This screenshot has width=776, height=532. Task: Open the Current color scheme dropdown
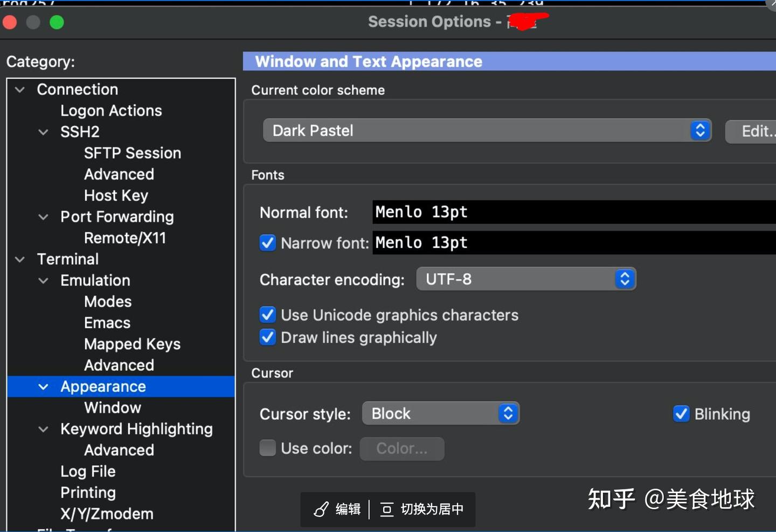point(700,130)
